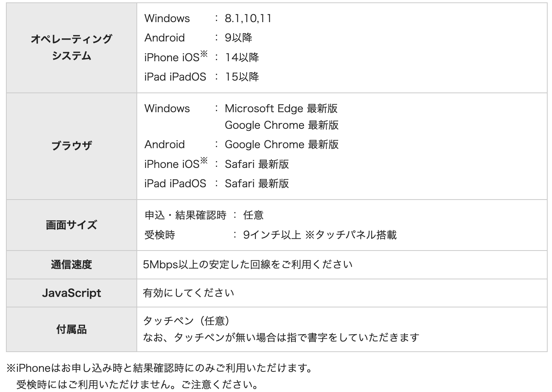552x392 pixels.
Task: Click the 申込・結果確認時 任意 line
Action: tap(204, 215)
